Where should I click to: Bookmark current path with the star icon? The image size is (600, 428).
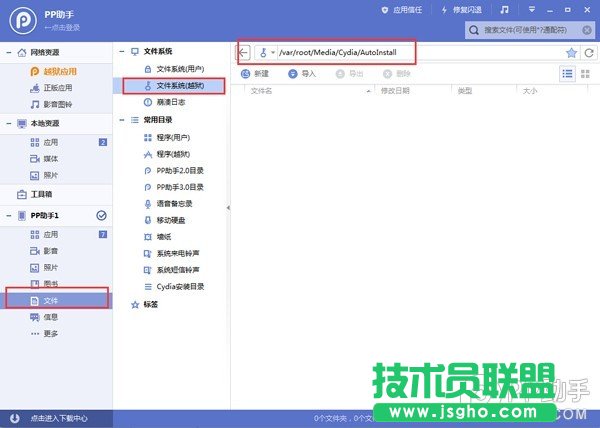tap(571, 53)
